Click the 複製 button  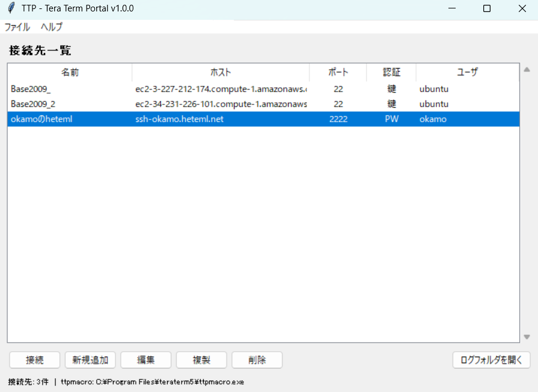pos(201,360)
